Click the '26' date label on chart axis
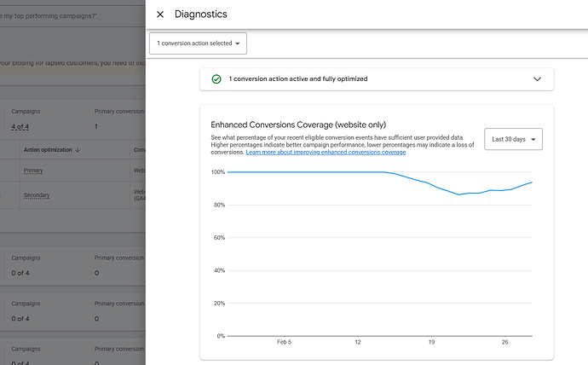 tap(505, 342)
